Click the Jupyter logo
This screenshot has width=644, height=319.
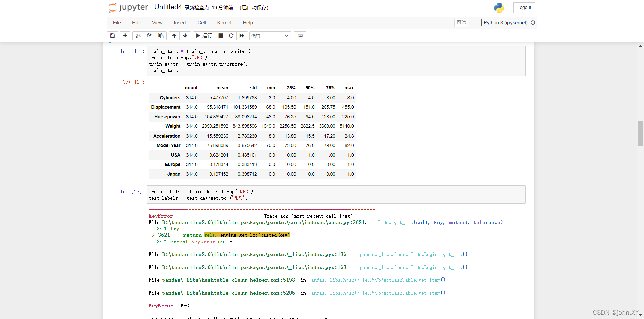(128, 7)
